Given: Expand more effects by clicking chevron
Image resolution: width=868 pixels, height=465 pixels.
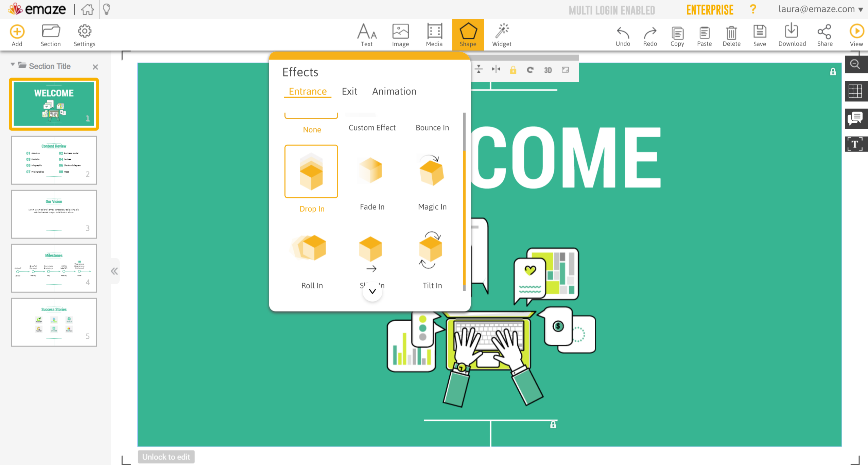Looking at the screenshot, I should [x=372, y=292].
